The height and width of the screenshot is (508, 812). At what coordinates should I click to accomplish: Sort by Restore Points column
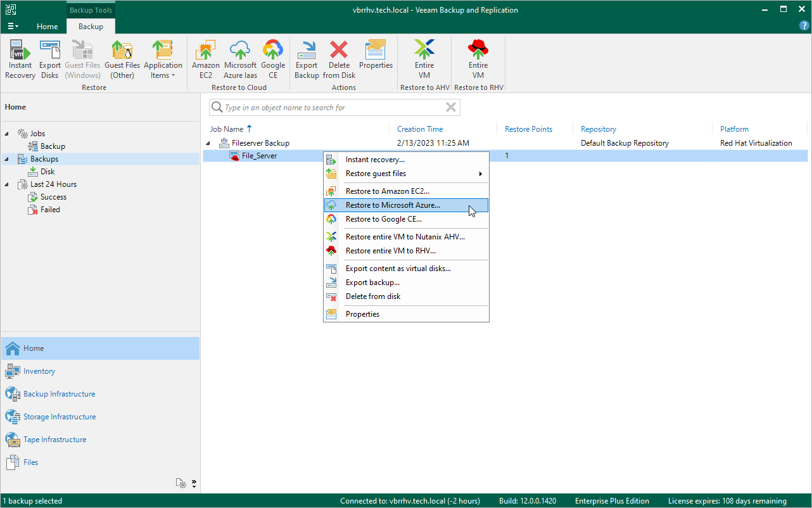tap(528, 129)
